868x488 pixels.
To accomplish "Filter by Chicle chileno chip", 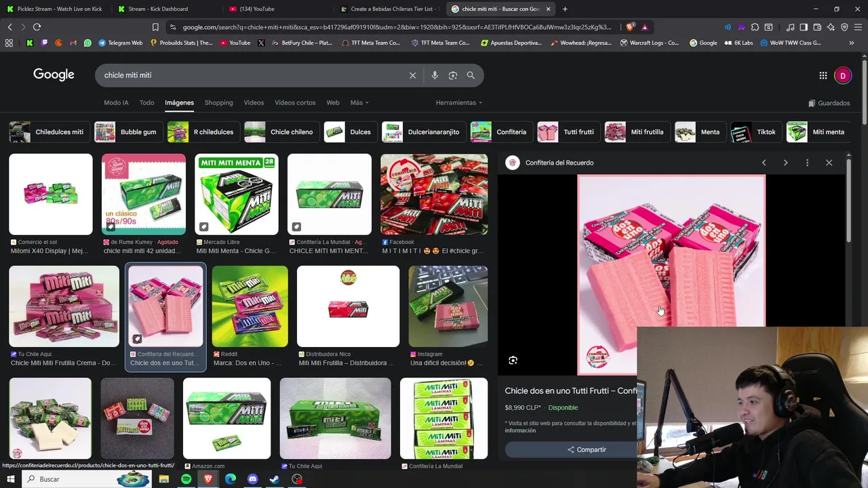I will tap(281, 132).
